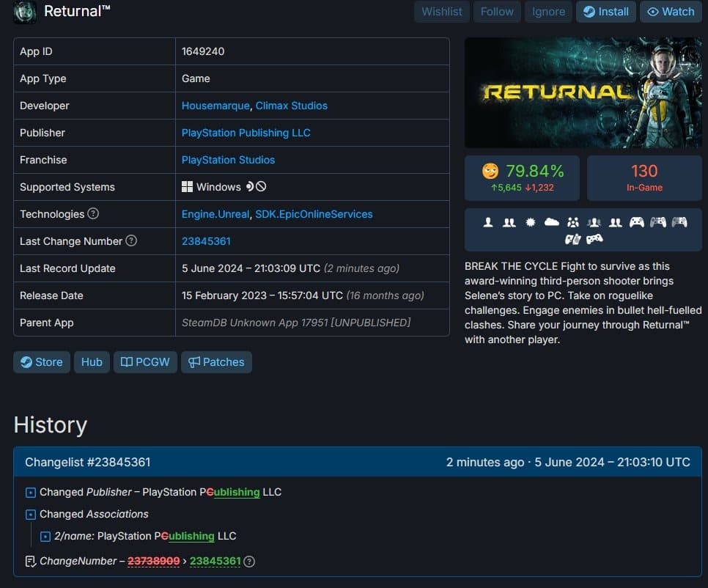
Task: Click the rating emoji face beside 79.84%
Action: (490, 171)
